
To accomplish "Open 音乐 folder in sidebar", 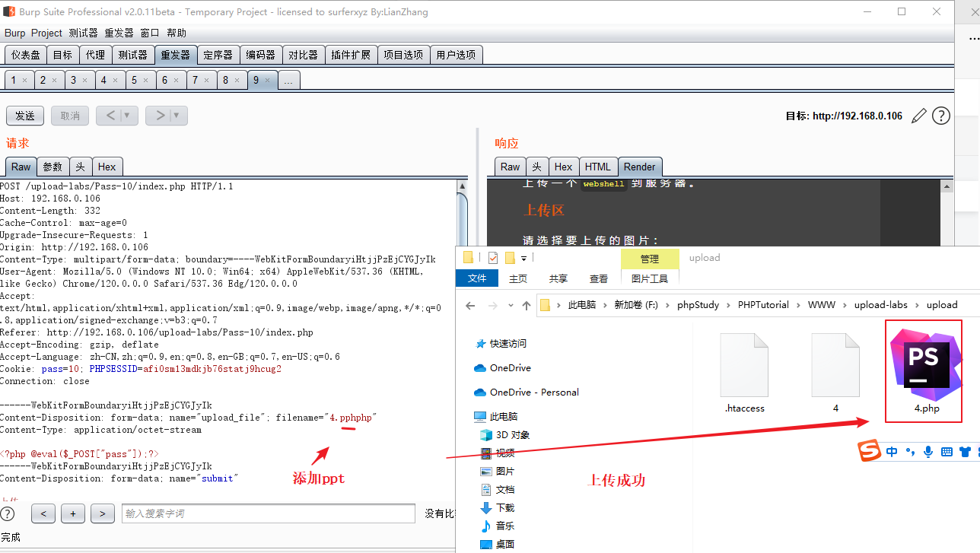I will click(x=498, y=526).
